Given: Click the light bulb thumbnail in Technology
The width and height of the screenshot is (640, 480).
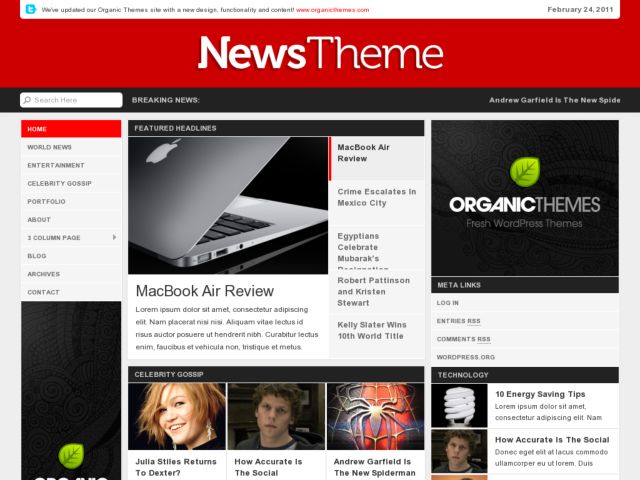Looking at the screenshot, I should [x=459, y=405].
